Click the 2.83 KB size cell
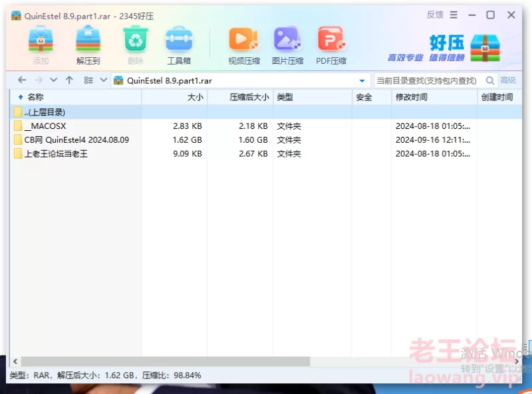The height and width of the screenshot is (394, 532). click(x=188, y=126)
